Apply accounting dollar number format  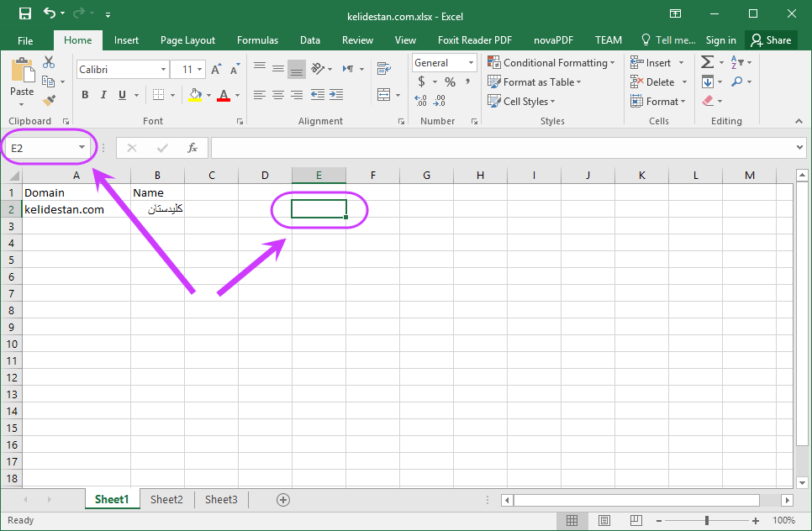pyautogui.click(x=421, y=81)
